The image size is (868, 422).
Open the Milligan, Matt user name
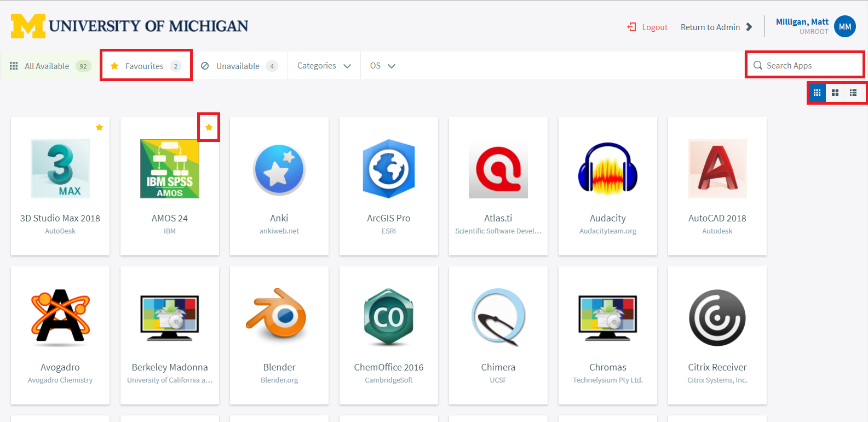pos(802,22)
